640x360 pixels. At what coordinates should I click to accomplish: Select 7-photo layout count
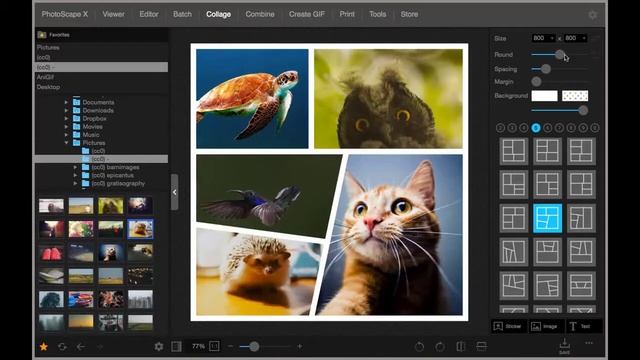coord(559,128)
